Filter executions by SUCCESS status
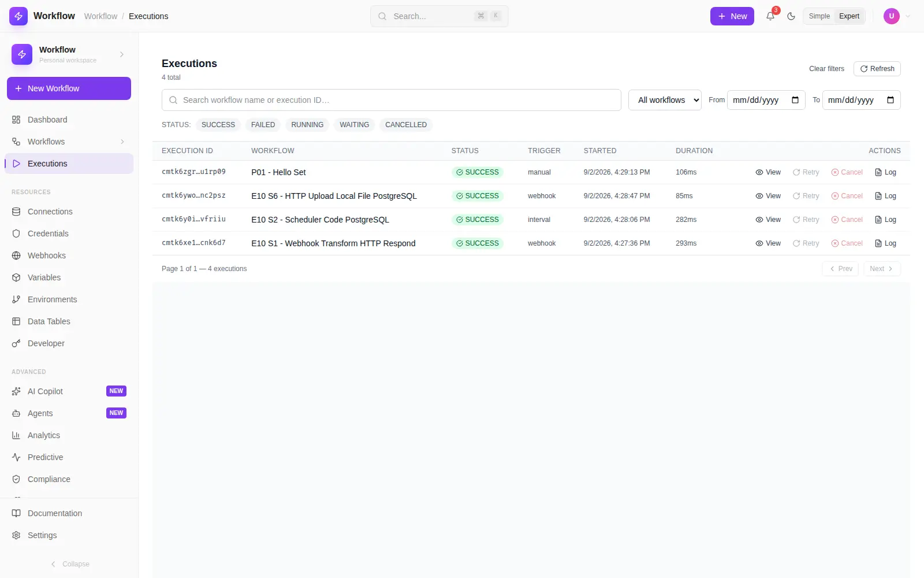The height and width of the screenshot is (578, 924). pos(218,125)
